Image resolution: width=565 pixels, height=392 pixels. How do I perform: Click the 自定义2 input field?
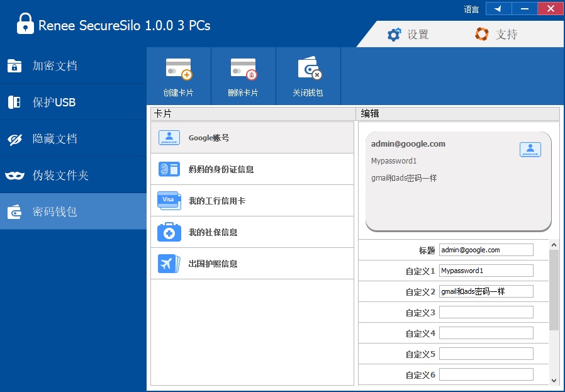[486, 291]
